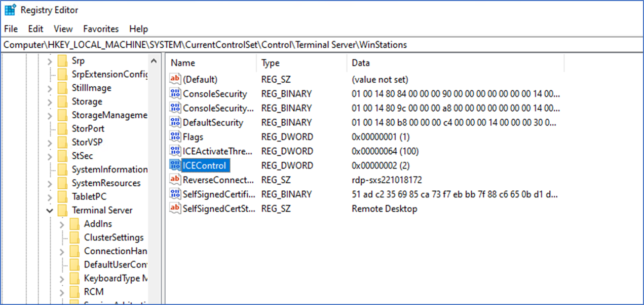Click the ClusterSettings folder icon
This screenshot has height=305, width=644.
pyautogui.click(x=75, y=238)
